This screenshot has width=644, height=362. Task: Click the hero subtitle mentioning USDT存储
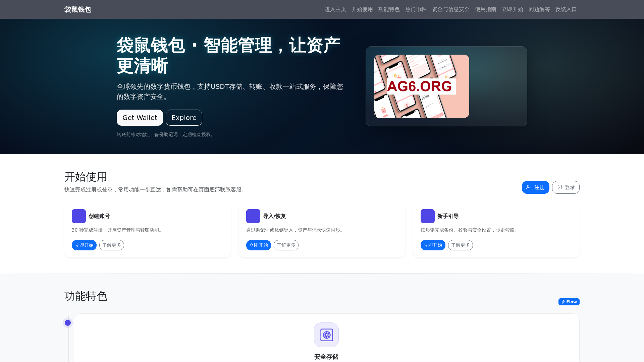pos(230,92)
